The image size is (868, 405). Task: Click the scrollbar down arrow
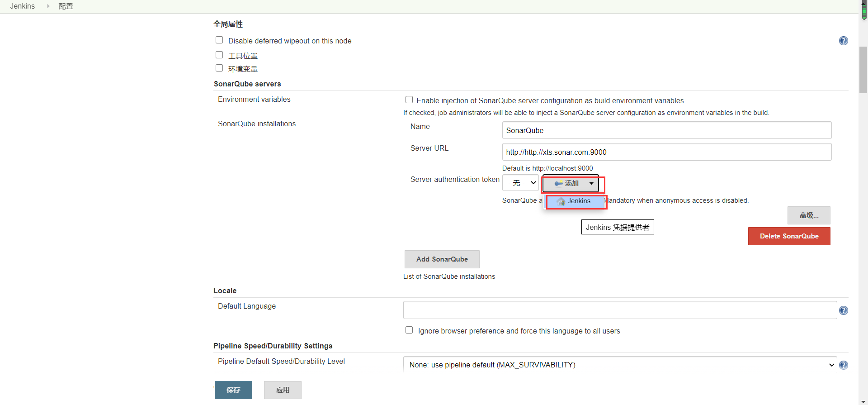[863, 401]
